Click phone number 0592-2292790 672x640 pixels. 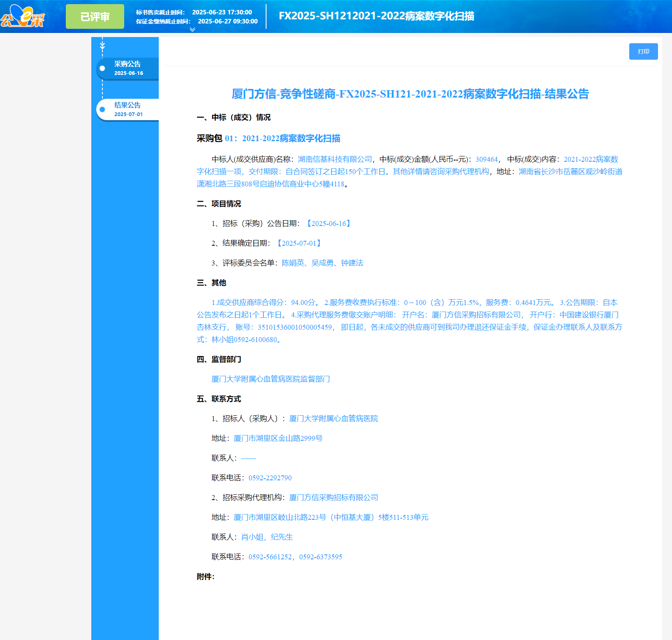270,478
